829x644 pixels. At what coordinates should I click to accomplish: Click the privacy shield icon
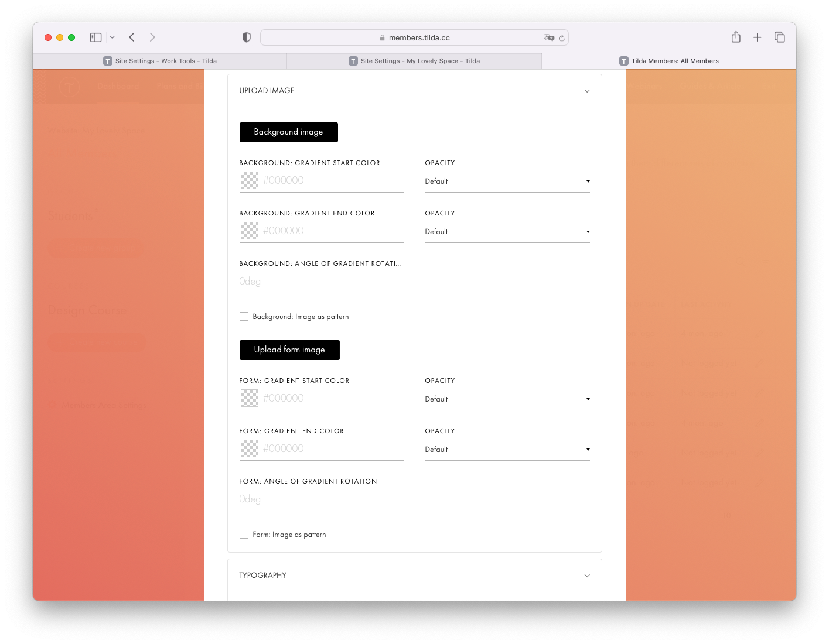pos(246,37)
